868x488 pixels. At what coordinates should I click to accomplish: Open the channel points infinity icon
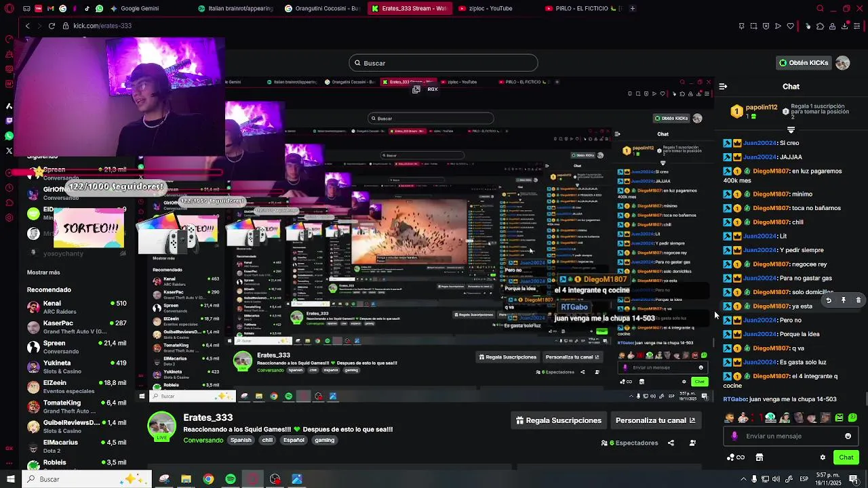click(x=736, y=457)
